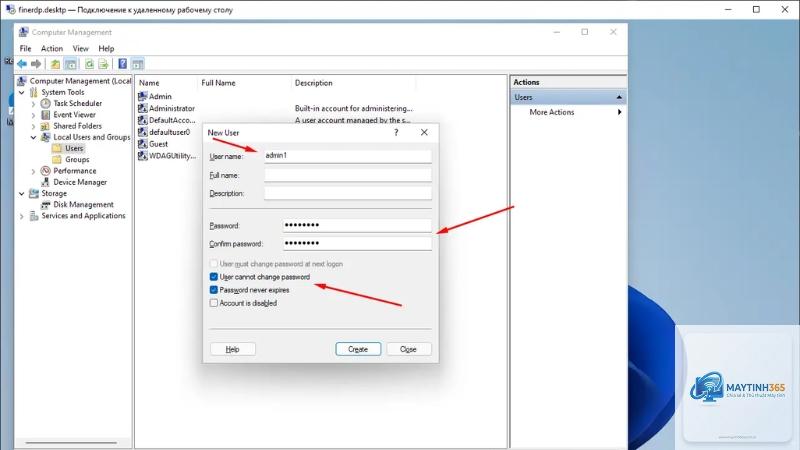Minimize the remote desktop connection window

coord(728,10)
